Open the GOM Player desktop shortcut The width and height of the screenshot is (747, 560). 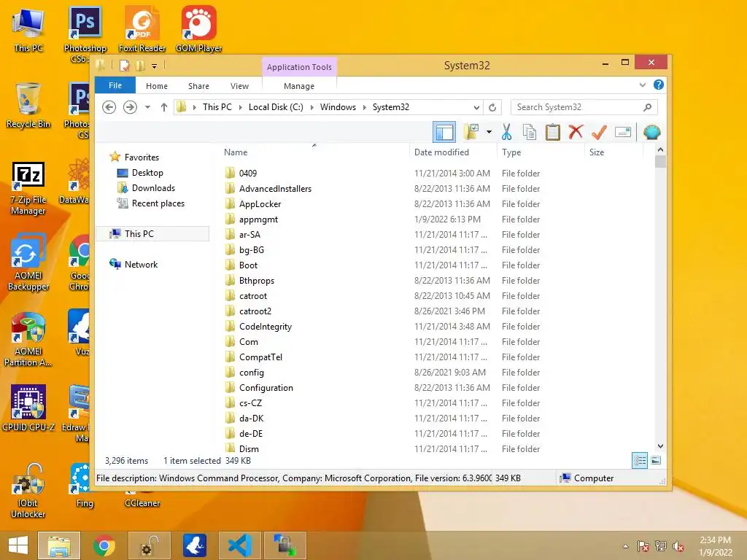pos(198,29)
